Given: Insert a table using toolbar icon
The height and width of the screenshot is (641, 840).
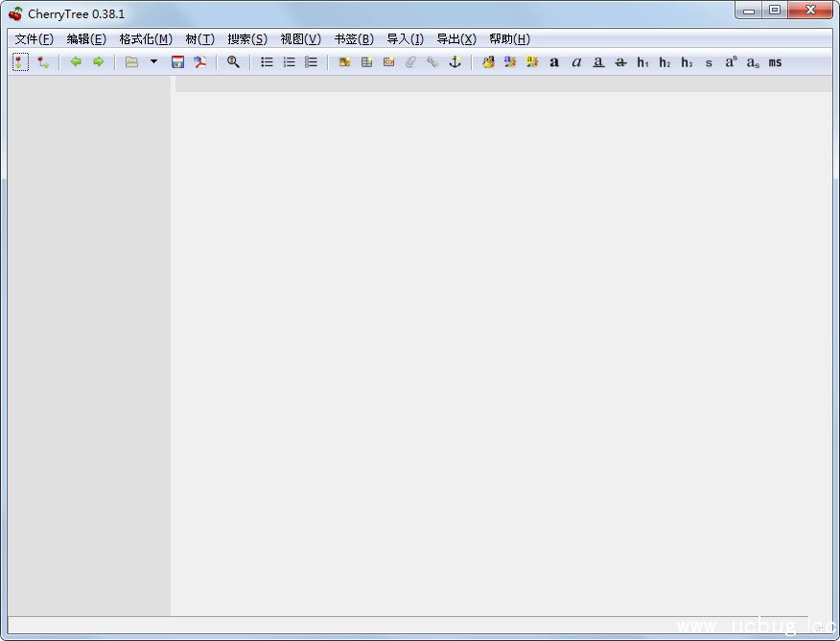Looking at the screenshot, I should click(x=366, y=62).
